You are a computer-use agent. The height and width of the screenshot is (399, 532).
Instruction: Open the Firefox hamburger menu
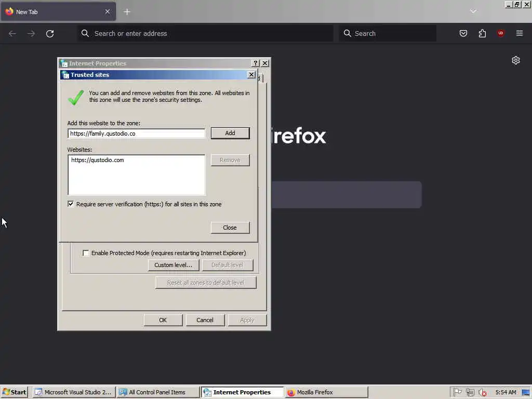pos(519,33)
